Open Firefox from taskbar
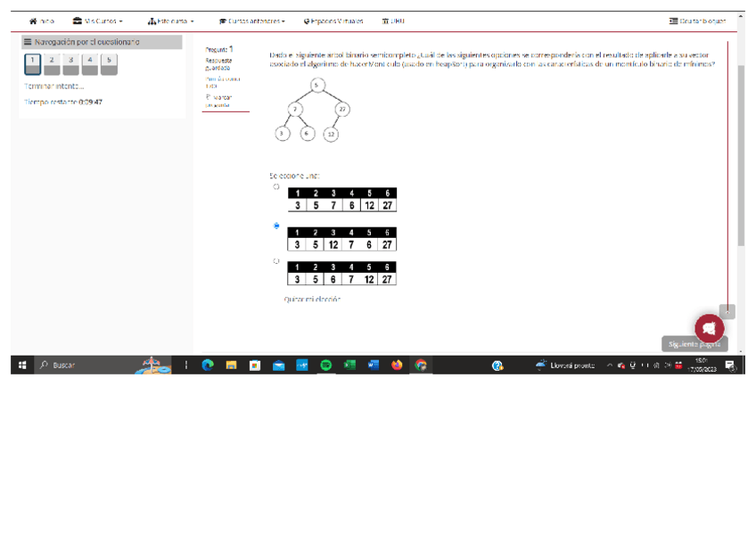Image resolution: width=756 pixels, height=534 pixels. pos(397,366)
